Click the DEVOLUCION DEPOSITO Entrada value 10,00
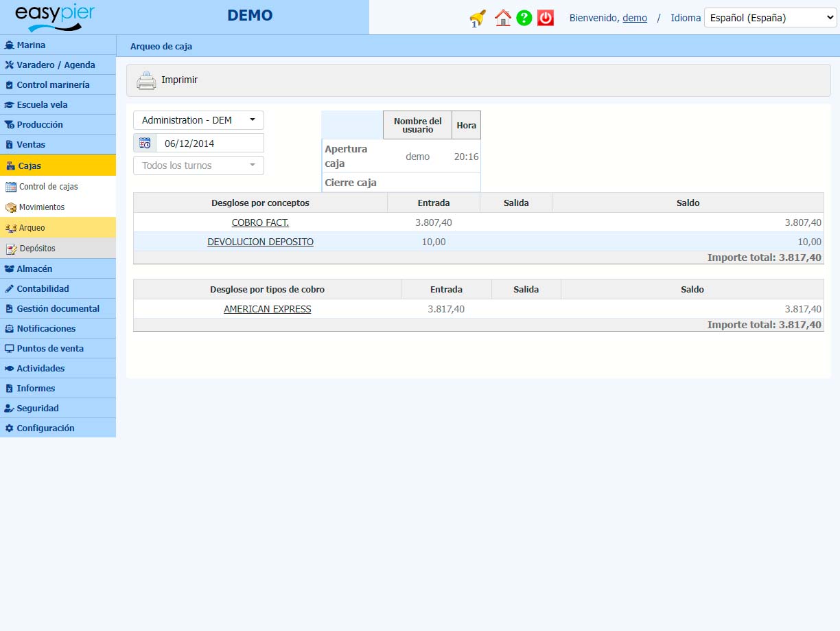 (434, 242)
